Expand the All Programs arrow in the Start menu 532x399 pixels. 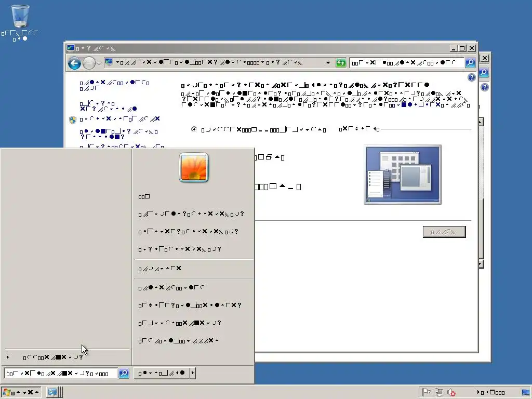pos(8,357)
